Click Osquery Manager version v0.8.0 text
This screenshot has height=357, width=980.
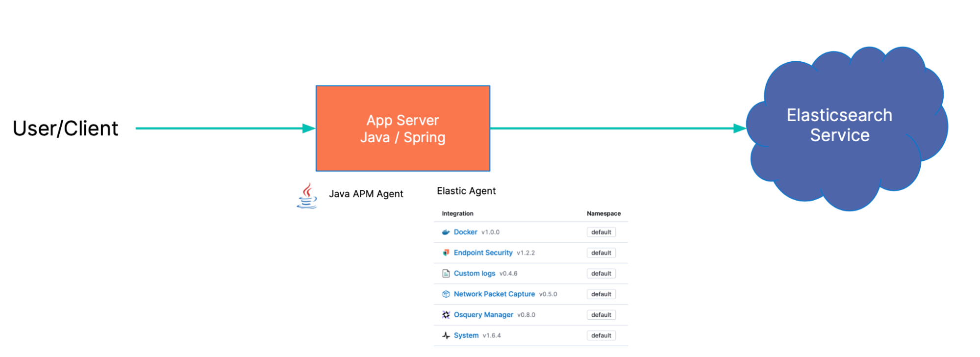pyautogui.click(x=526, y=315)
